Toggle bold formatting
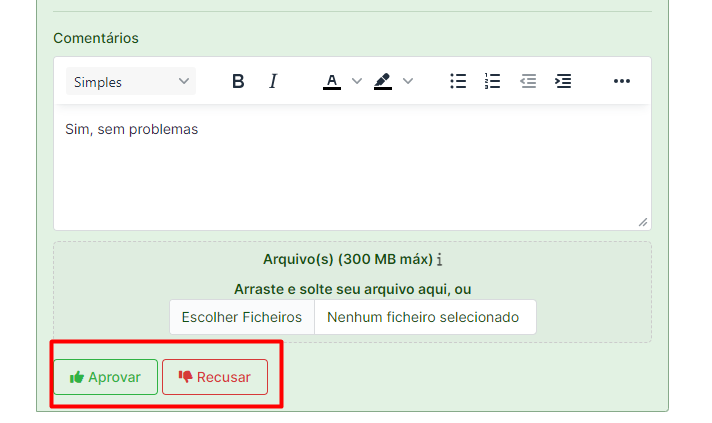Viewport: 712px width, 423px height. tap(238, 82)
